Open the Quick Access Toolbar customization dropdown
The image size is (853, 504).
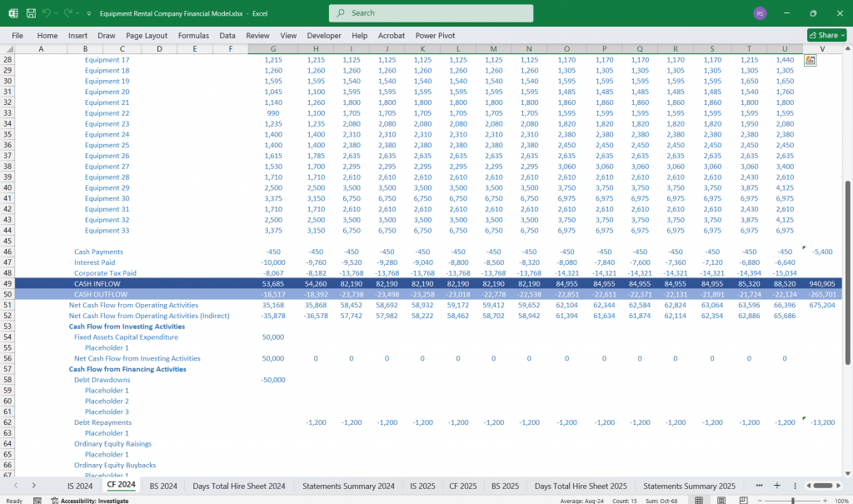(x=89, y=12)
